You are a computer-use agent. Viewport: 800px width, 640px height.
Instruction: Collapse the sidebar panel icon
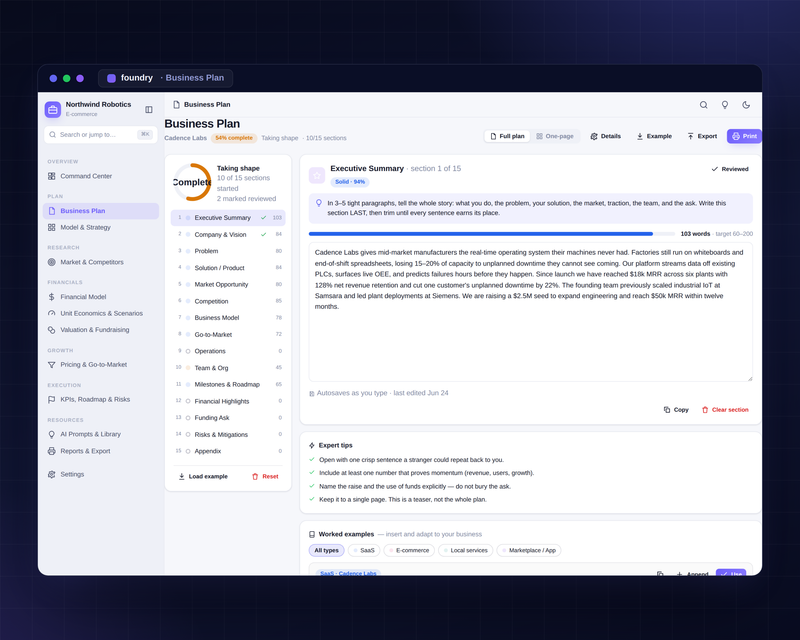pyautogui.click(x=149, y=109)
